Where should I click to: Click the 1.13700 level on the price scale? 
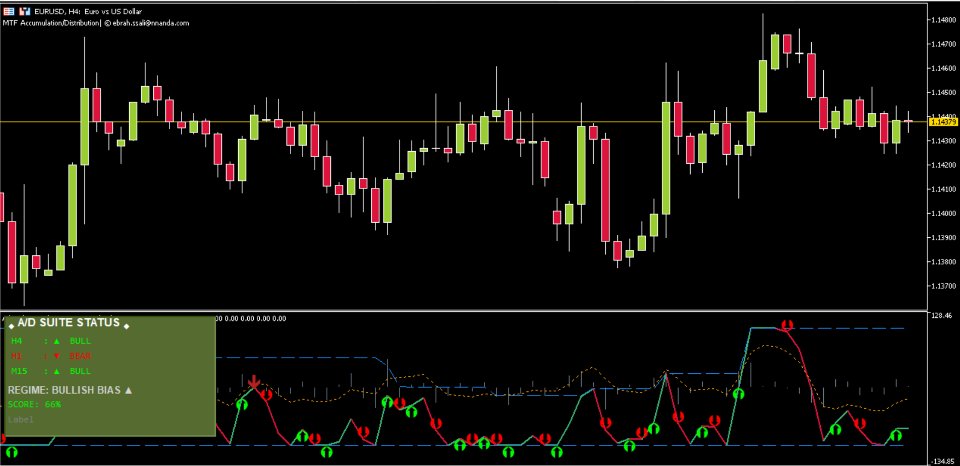945,286
